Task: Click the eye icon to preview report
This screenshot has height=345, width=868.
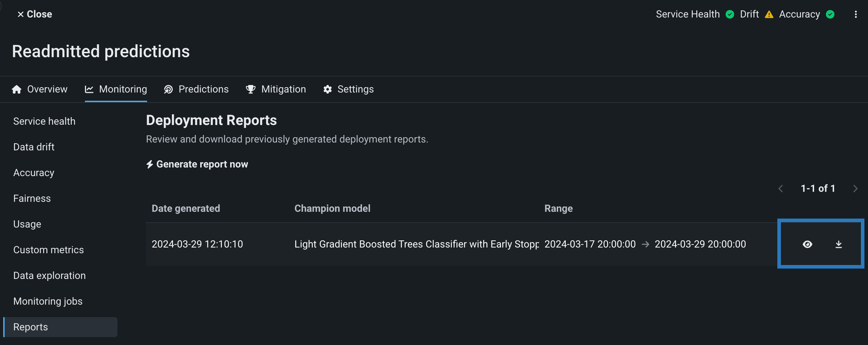Action: tap(807, 244)
